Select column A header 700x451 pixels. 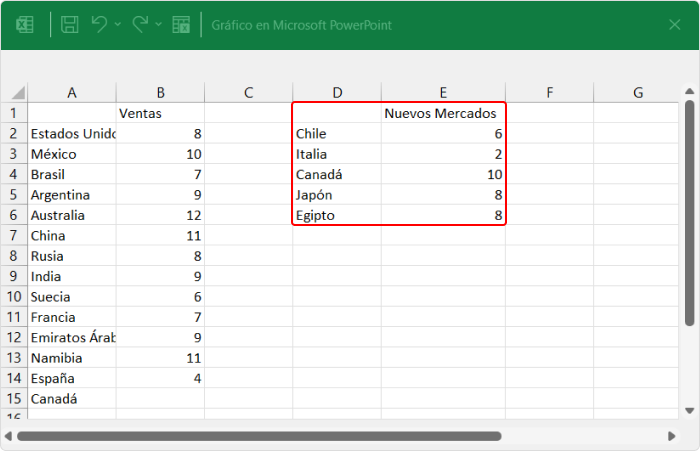(72, 93)
